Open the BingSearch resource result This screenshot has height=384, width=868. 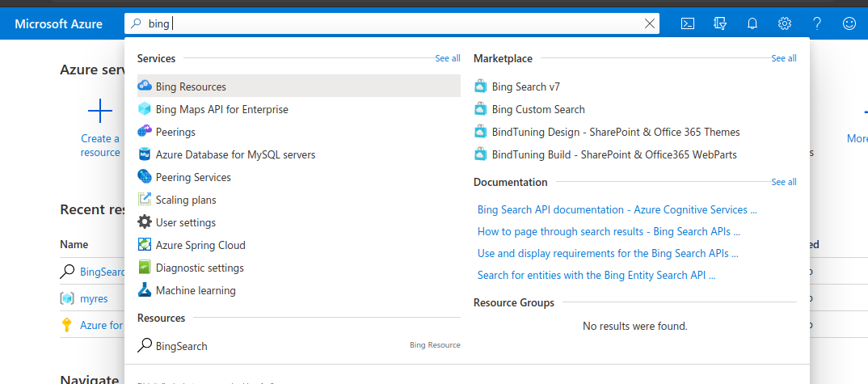click(x=181, y=346)
